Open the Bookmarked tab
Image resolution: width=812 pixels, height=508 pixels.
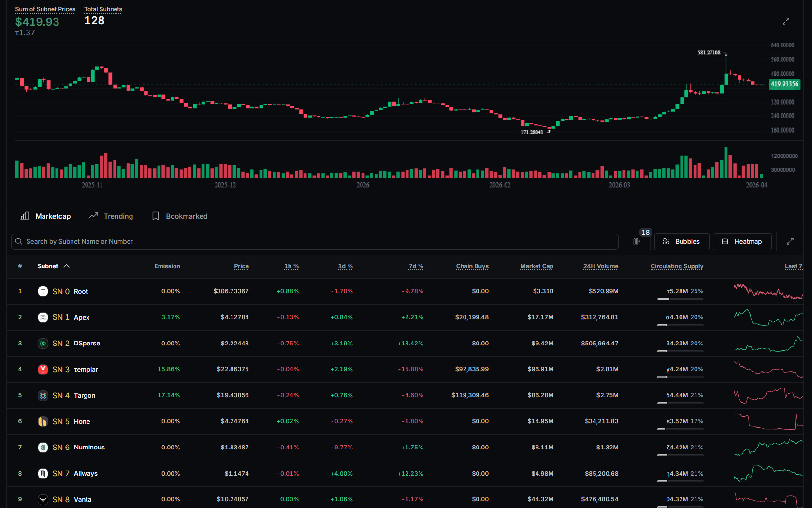(x=180, y=216)
